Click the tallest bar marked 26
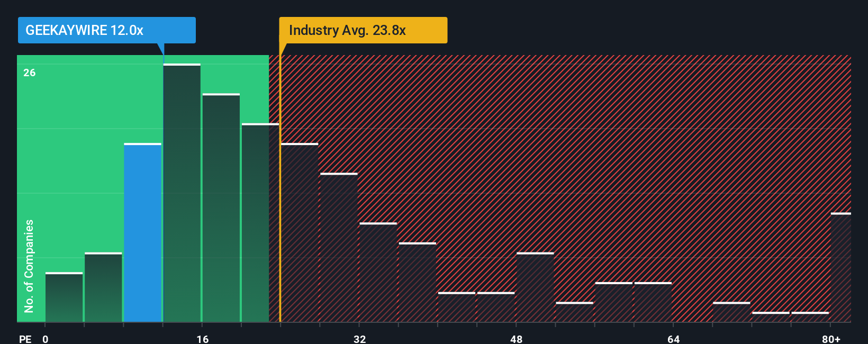868x344 pixels. tap(182, 193)
